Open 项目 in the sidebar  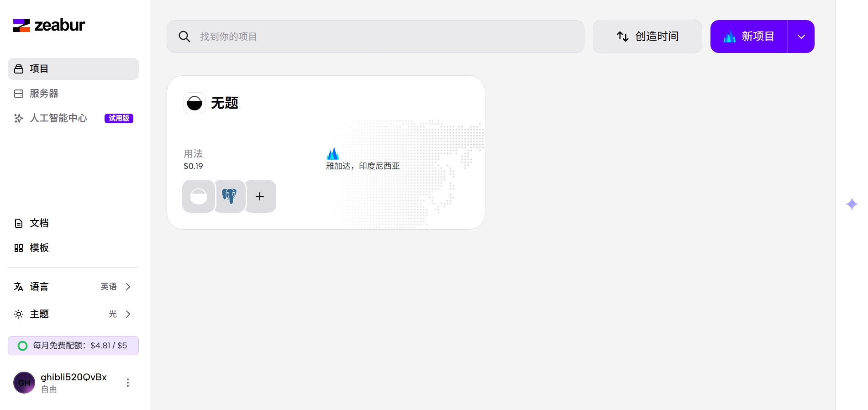pyautogui.click(x=73, y=69)
